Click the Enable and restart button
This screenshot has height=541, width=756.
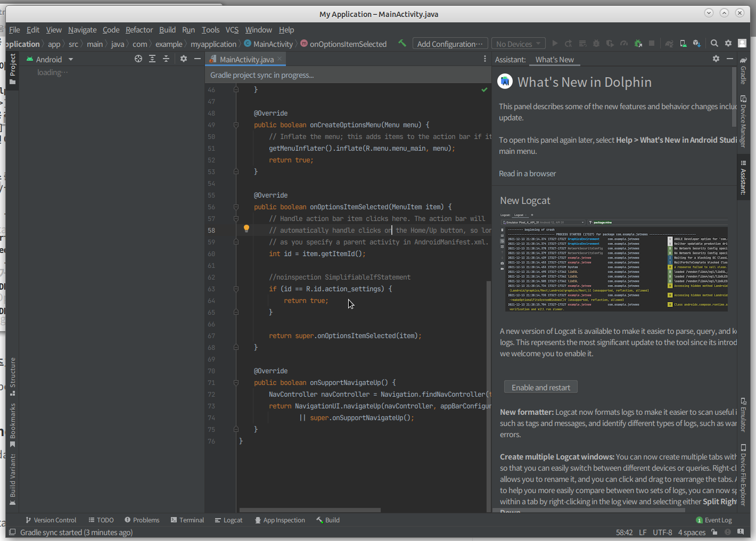click(541, 387)
